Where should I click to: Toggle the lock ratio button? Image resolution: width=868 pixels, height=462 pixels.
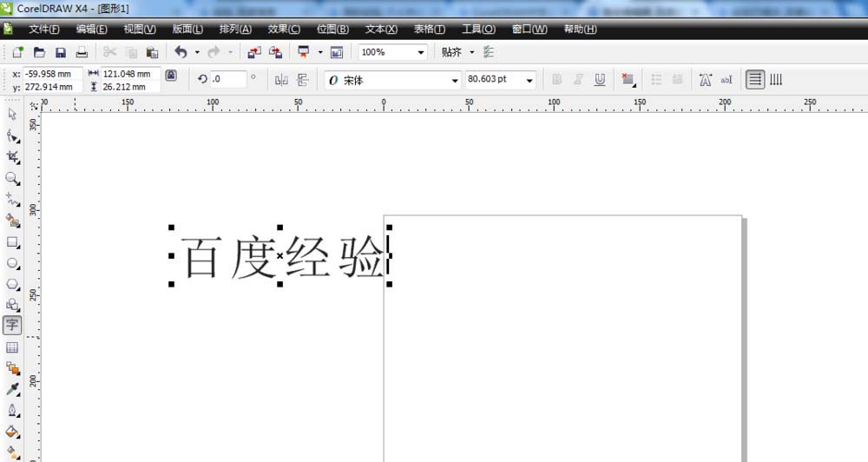click(171, 76)
